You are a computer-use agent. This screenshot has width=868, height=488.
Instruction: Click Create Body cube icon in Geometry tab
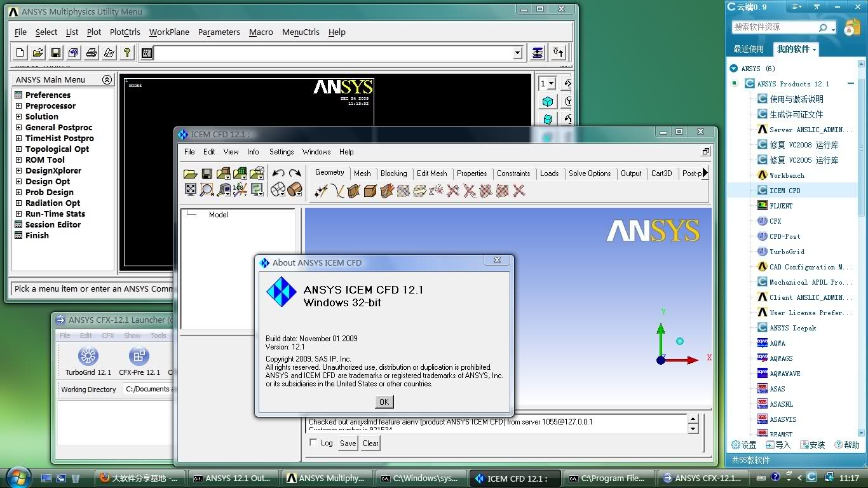pos(370,191)
